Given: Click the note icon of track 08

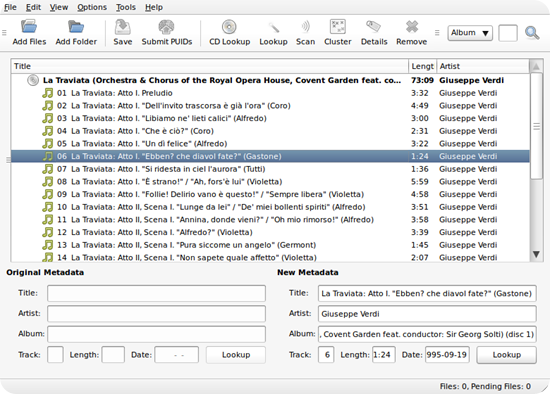Looking at the screenshot, I should [47, 182].
